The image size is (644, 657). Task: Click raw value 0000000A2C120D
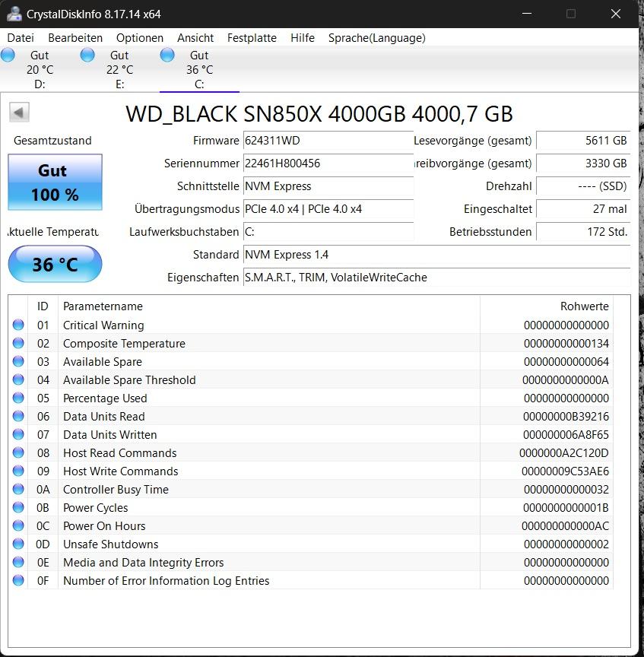564,453
